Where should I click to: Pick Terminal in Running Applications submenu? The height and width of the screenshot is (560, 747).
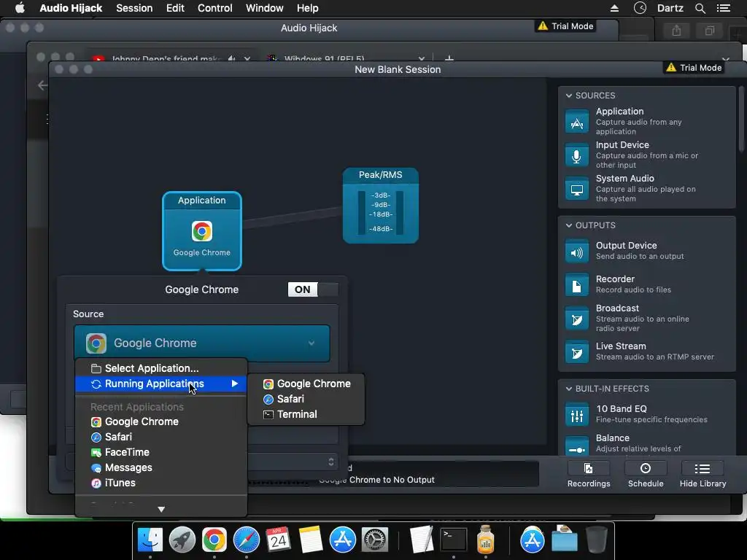(306, 414)
